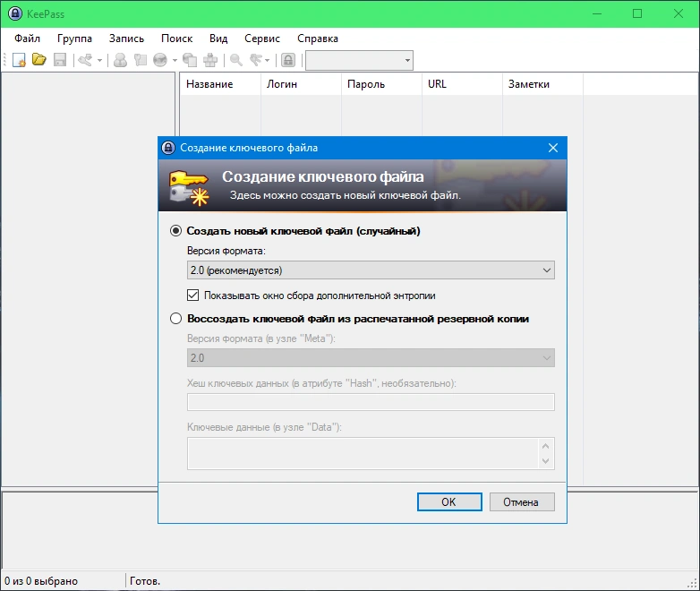Click the Find magnifier icon
The height and width of the screenshot is (591, 700).
pyautogui.click(x=236, y=60)
